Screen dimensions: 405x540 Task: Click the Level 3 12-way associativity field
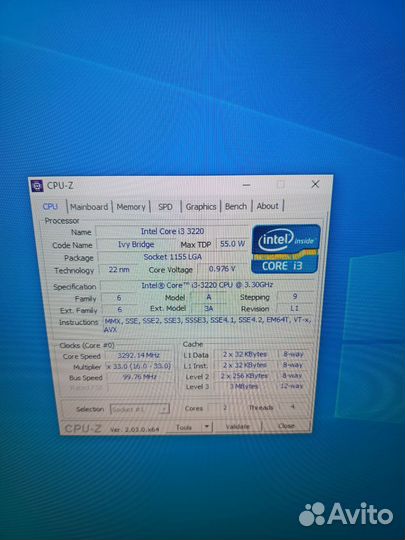(x=291, y=386)
